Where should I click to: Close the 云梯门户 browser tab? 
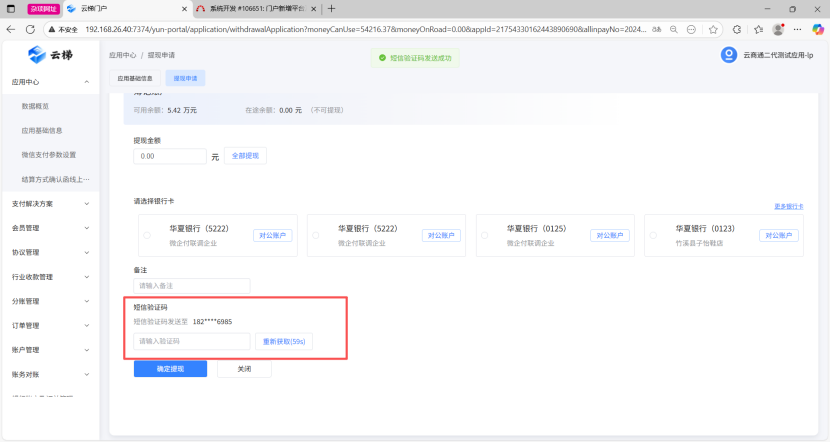pos(183,8)
